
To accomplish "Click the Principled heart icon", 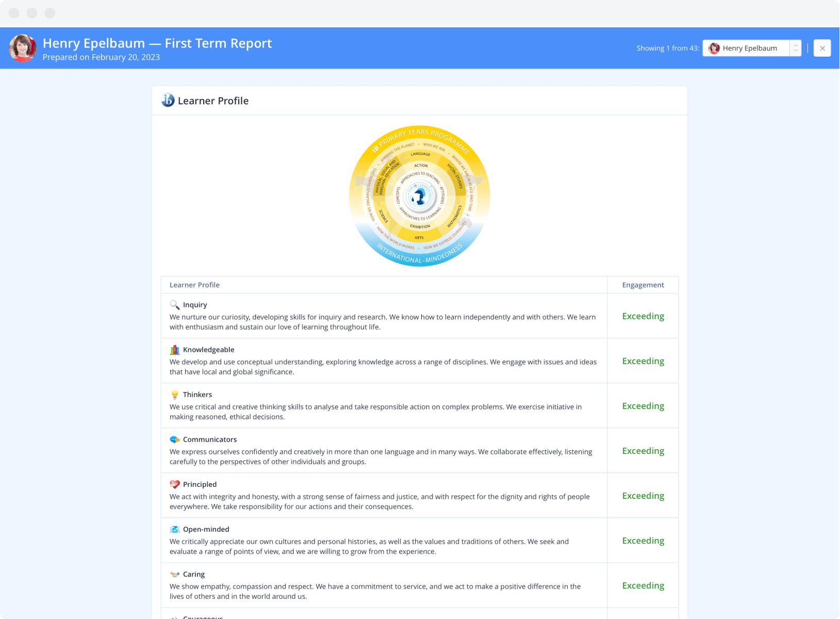I will tap(175, 484).
